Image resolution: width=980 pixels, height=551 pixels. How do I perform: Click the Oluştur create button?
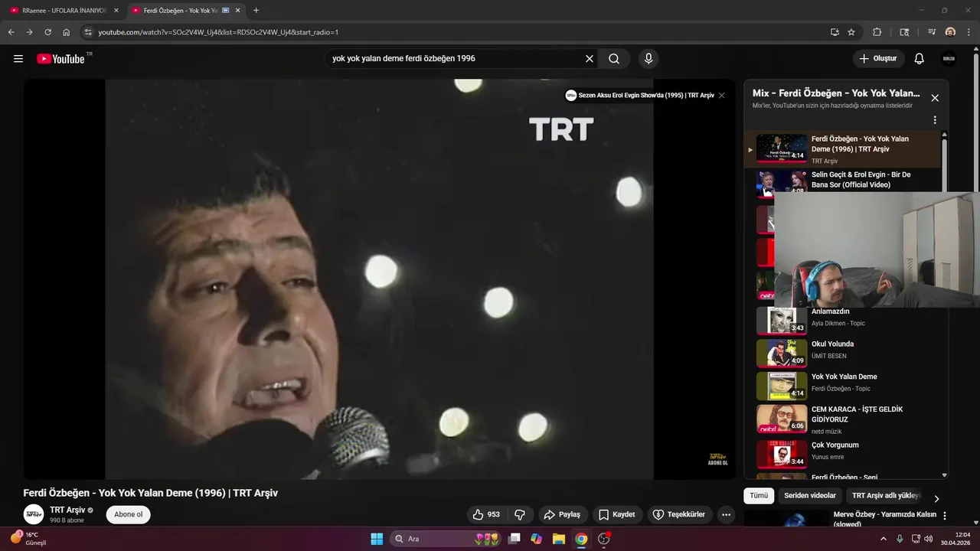[x=878, y=59]
